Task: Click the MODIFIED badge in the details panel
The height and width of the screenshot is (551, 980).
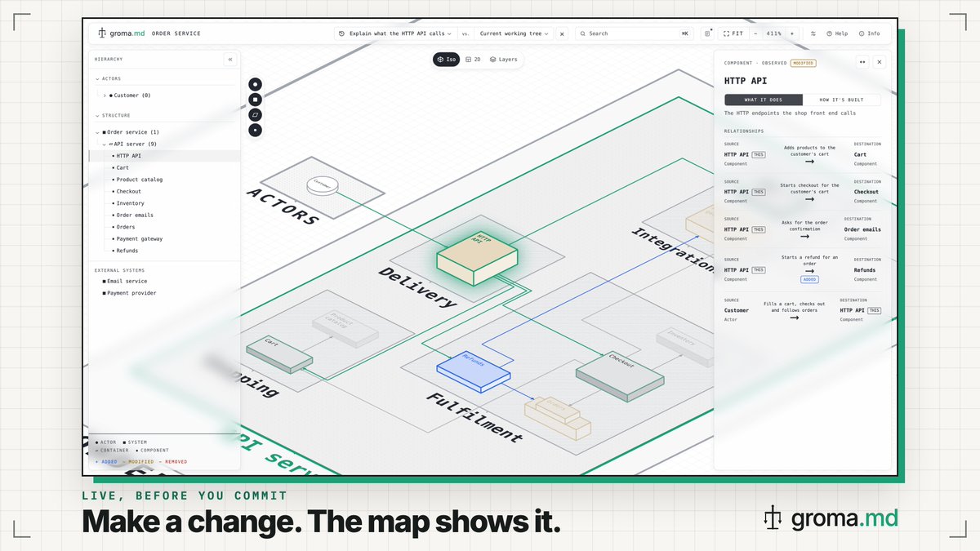Action: coord(804,63)
